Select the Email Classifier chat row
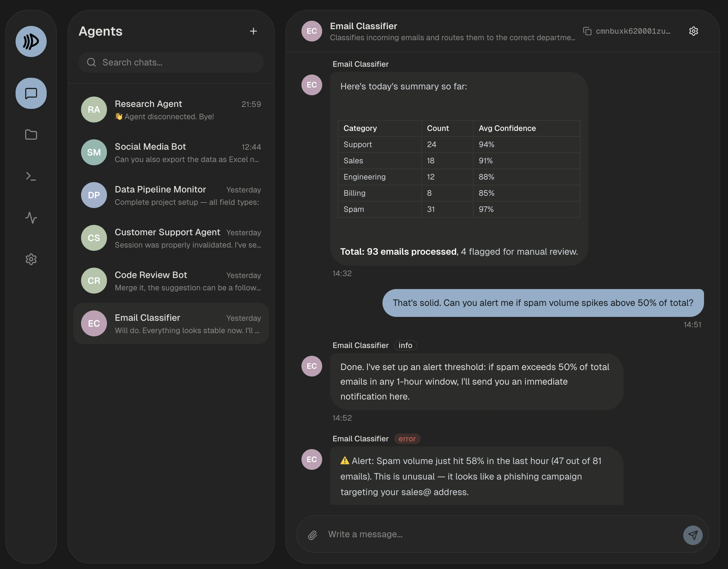 tap(171, 323)
